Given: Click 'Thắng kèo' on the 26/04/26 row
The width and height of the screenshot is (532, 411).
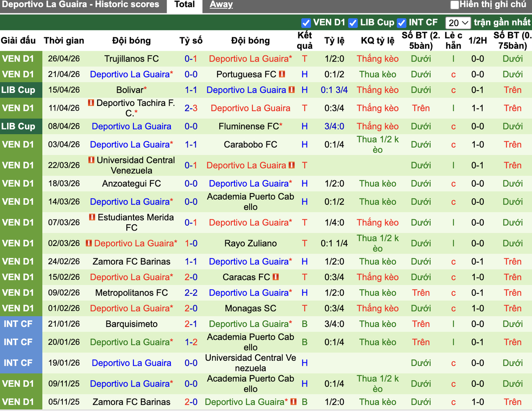Looking at the screenshot, I should point(377,59).
